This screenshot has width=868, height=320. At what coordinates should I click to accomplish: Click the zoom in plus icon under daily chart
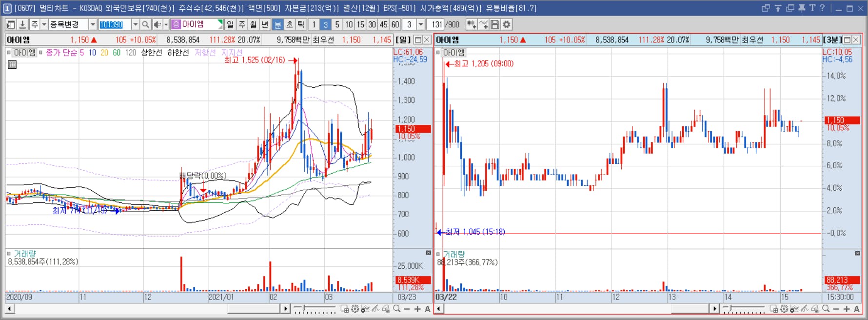pos(417,309)
